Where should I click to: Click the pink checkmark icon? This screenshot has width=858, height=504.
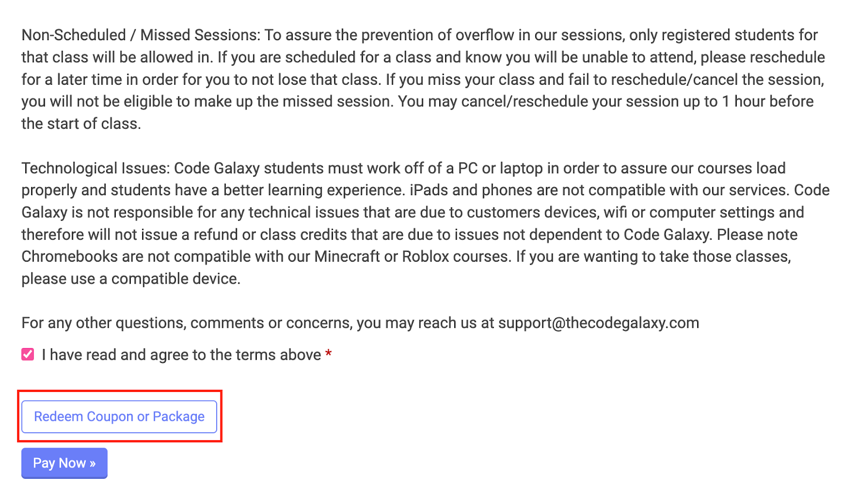(28, 354)
